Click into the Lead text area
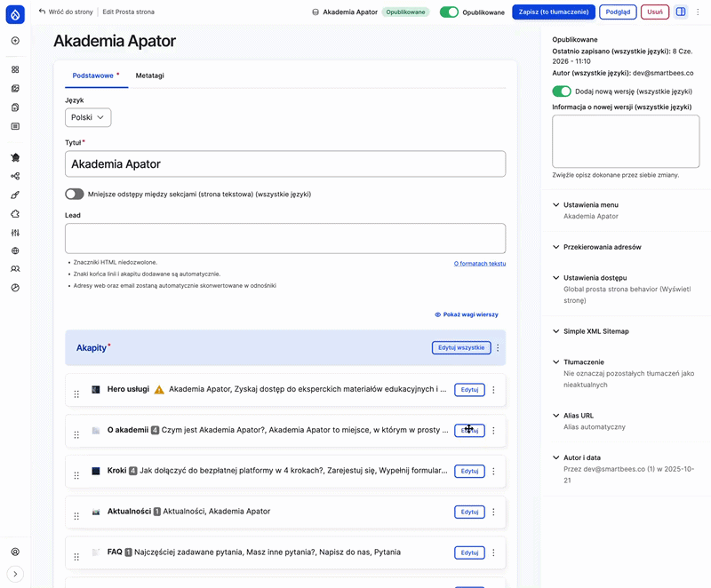 coord(285,238)
